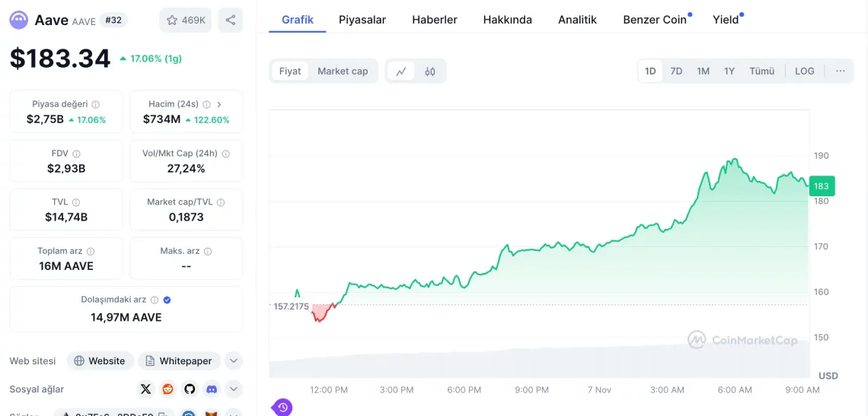Show info icon beside TVL
868x416 pixels.
click(76, 202)
